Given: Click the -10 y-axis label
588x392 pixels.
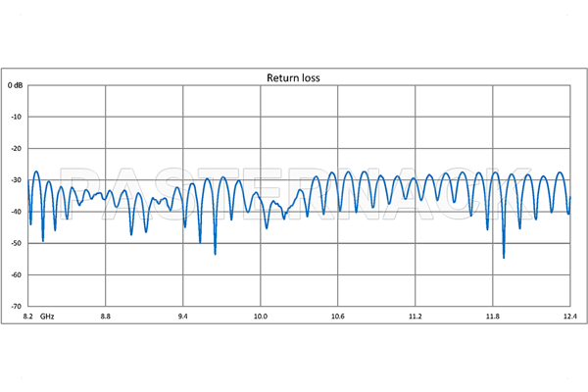Looking at the screenshot, I should [x=17, y=118].
